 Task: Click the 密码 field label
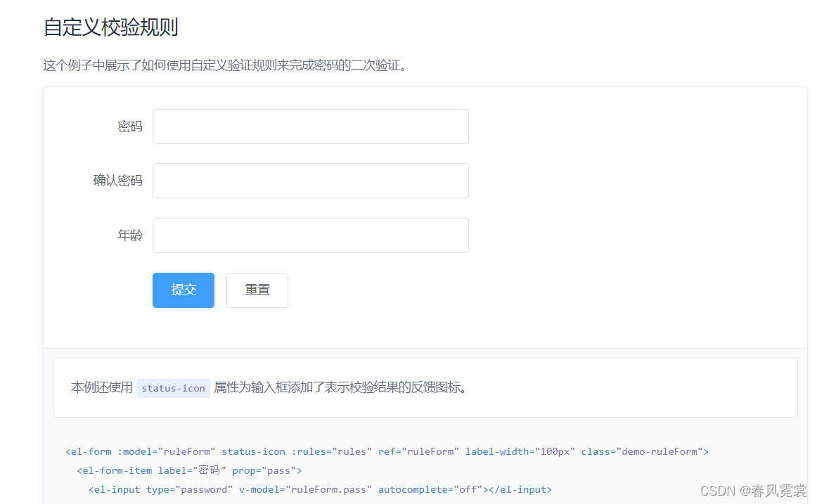pos(130,127)
